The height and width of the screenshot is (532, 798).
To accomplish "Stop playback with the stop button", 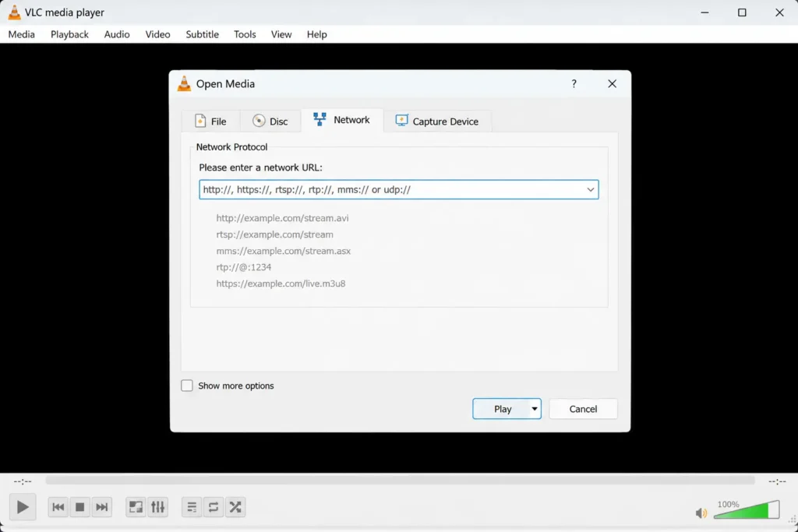I will pyautogui.click(x=80, y=507).
